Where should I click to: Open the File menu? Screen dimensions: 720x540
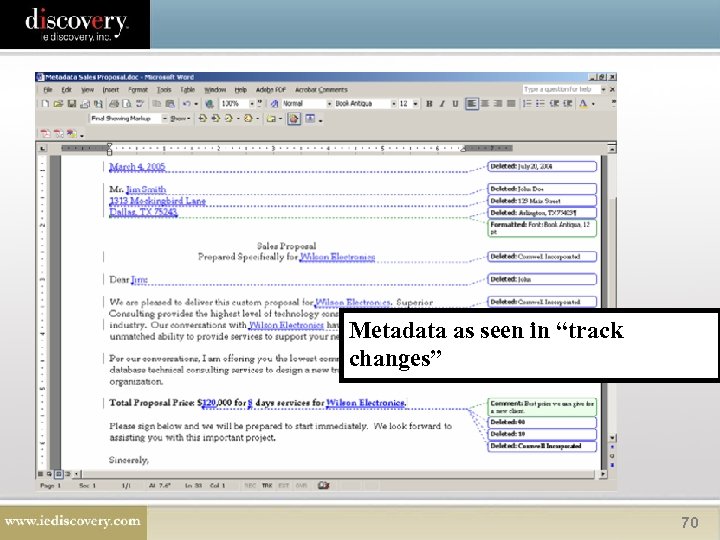[x=47, y=90]
